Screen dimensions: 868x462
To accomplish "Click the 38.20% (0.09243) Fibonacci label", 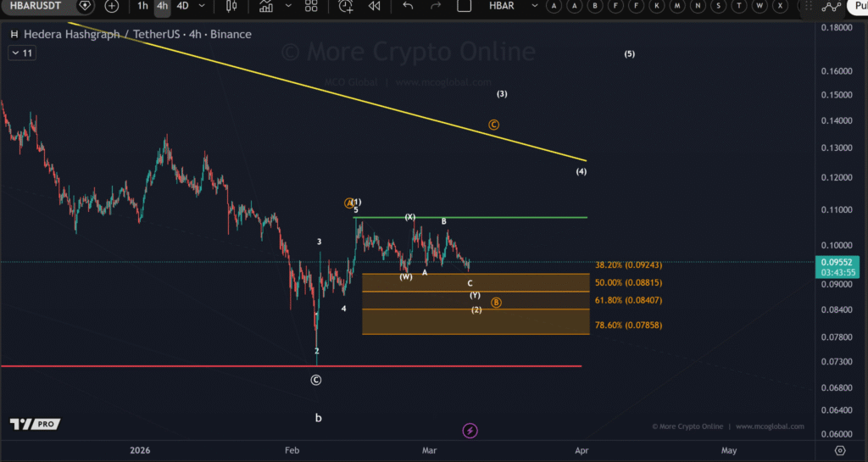I will tap(628, 265).
